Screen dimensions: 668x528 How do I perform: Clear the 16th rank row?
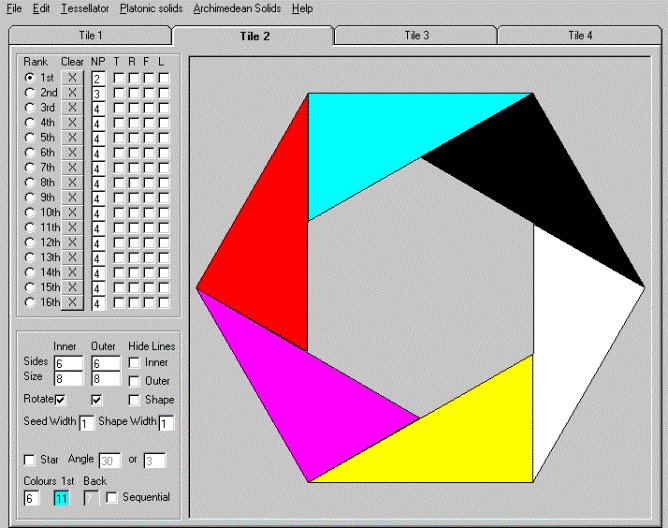click(x=72, y=302)
